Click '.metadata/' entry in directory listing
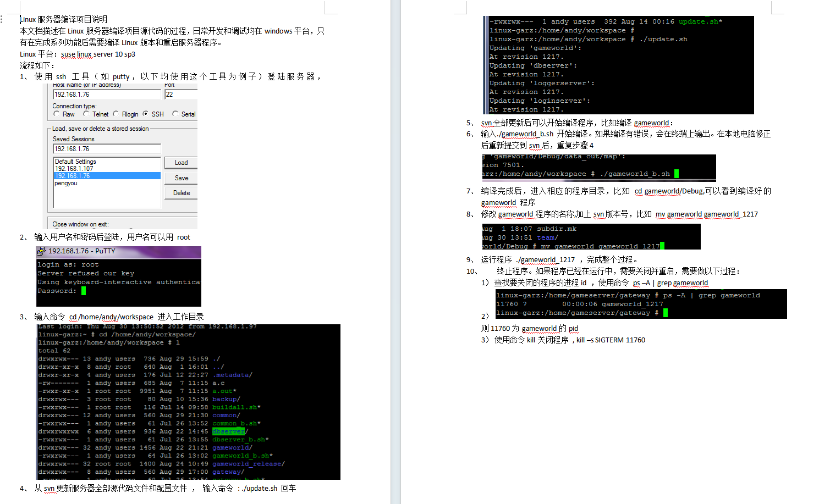Viewport: 819px width, 504px height. click(x=232, y=375)
